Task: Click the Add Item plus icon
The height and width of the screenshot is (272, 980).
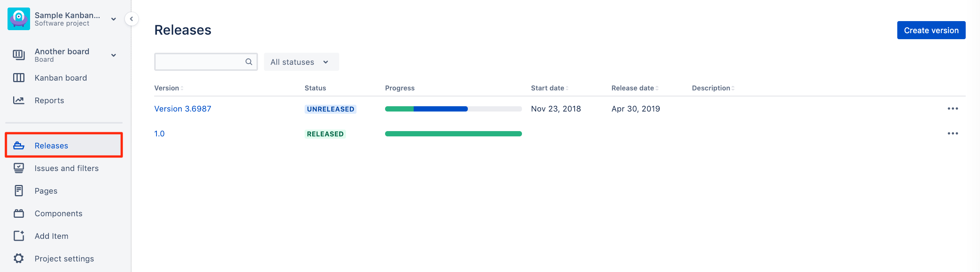Action: [x=19, y=236]
